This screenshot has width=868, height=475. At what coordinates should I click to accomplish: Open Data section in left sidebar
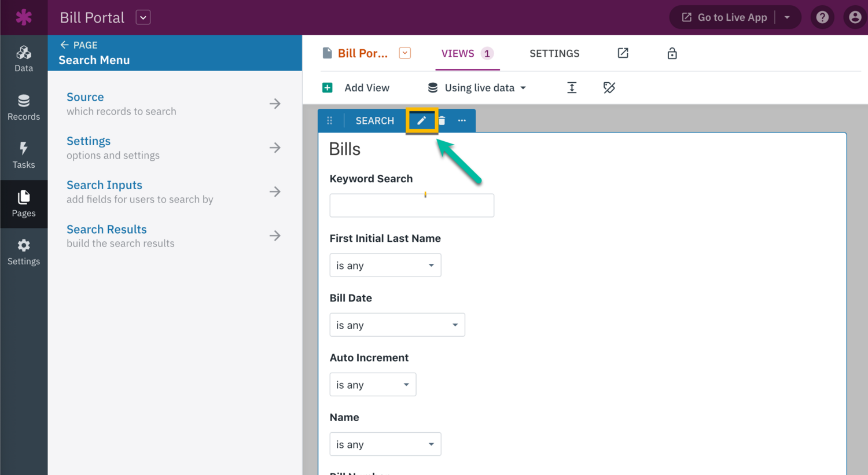(24, 58)
